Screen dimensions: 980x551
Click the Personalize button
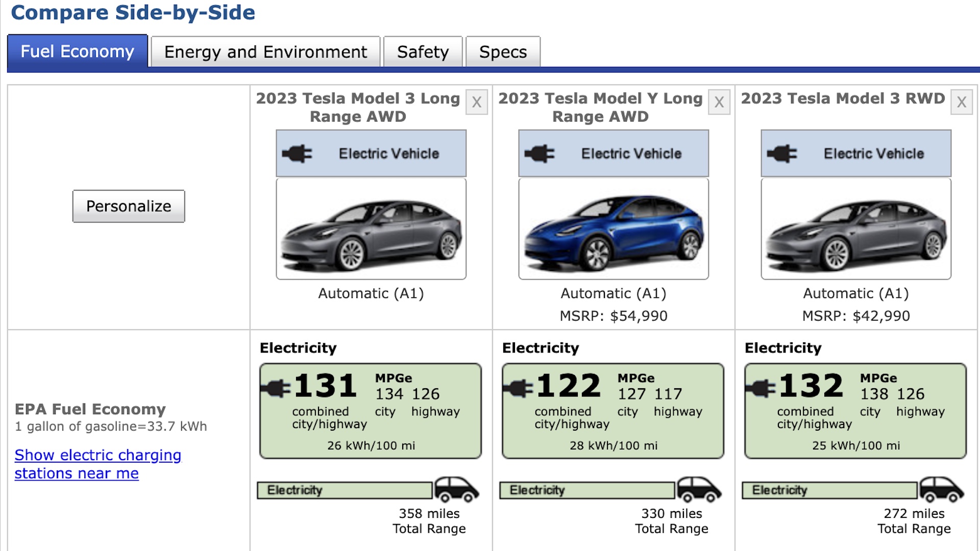(x=129, y=206)
